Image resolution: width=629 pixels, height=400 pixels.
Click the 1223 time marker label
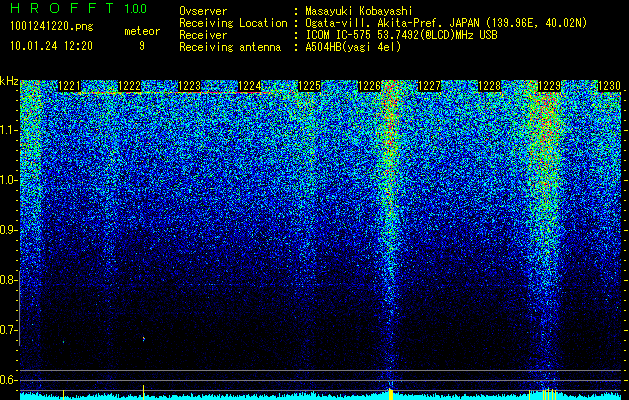pyautogui.click(x=189, y=86)
